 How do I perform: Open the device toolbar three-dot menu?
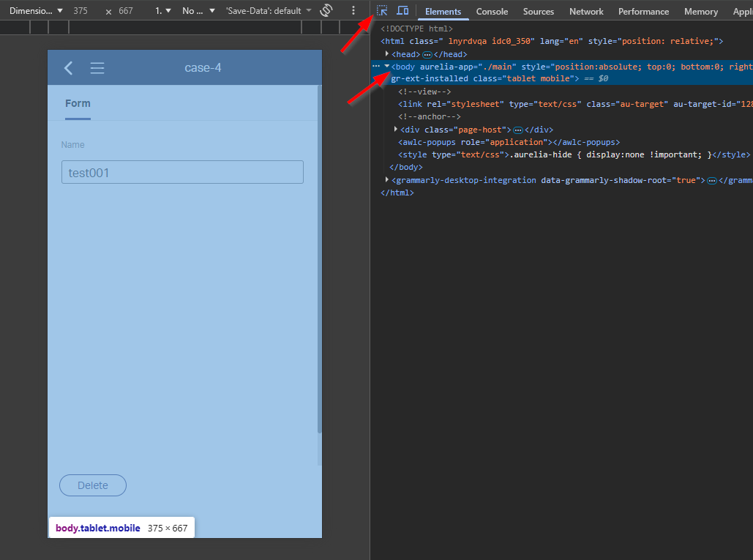353,11
